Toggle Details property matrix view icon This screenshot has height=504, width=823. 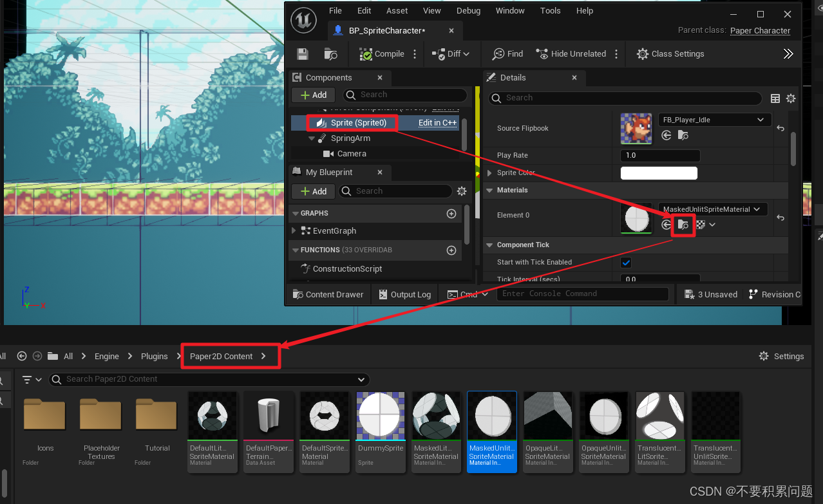(775, 98)
